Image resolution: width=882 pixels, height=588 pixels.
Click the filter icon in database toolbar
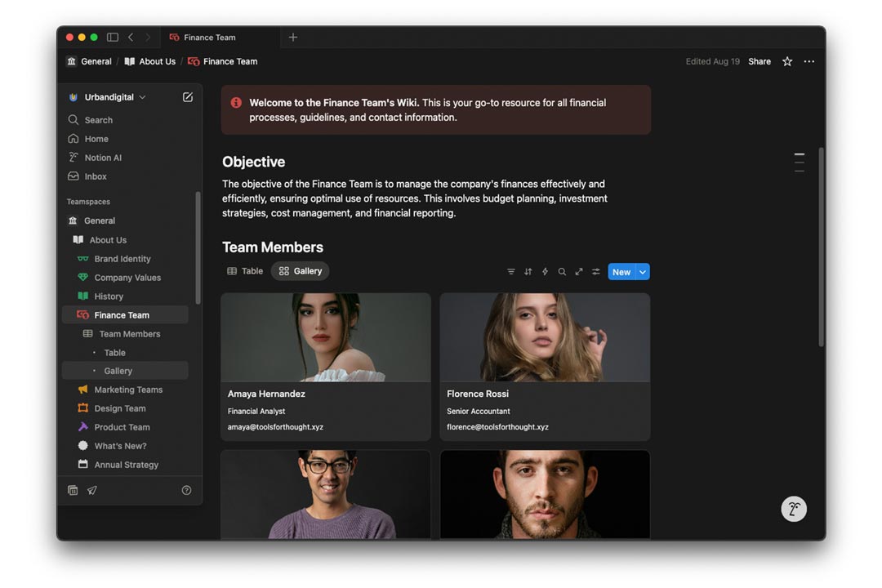(511, 272)
